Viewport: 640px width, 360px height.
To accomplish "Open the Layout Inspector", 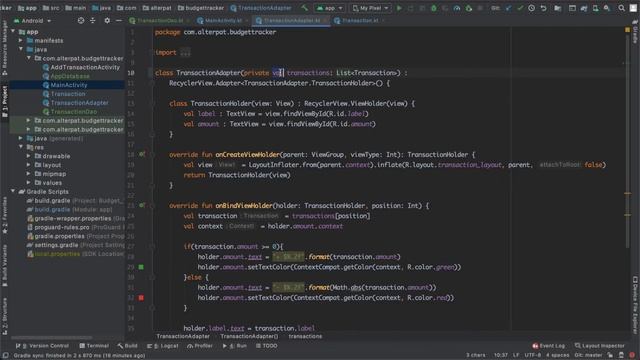I will click(x=599, y=346).
